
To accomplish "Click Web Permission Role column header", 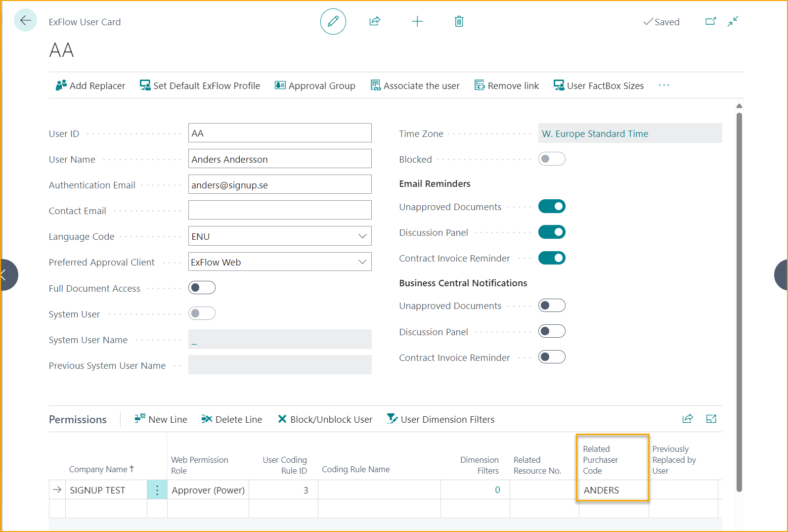I will (200, 465).
